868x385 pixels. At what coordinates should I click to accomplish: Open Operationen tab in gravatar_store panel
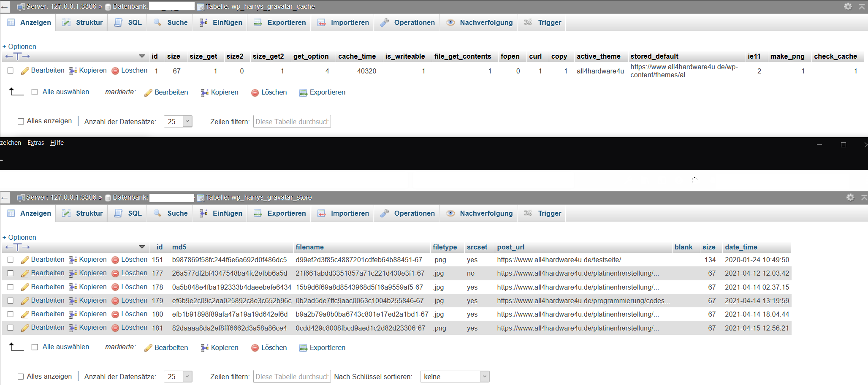point(407,213)
